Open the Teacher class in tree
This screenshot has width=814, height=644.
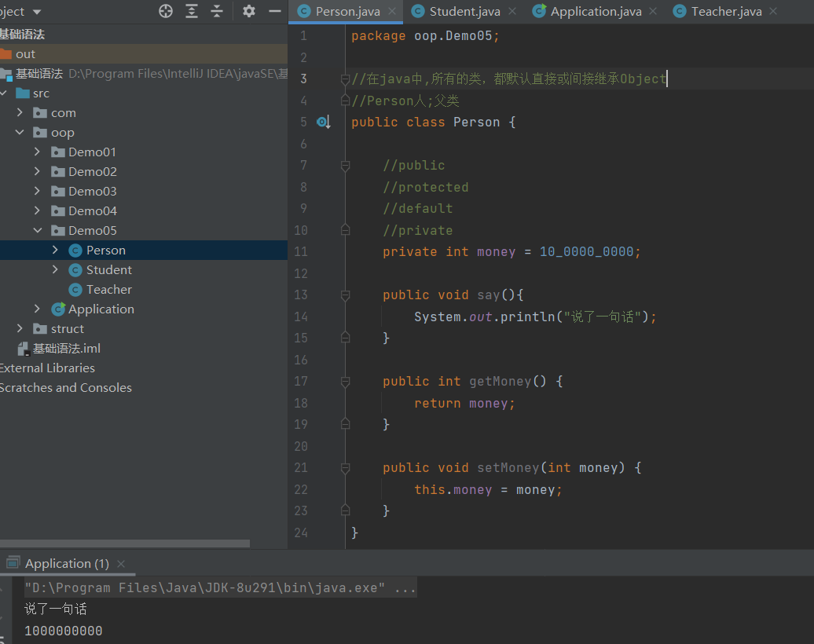click(x=108, y=289)
